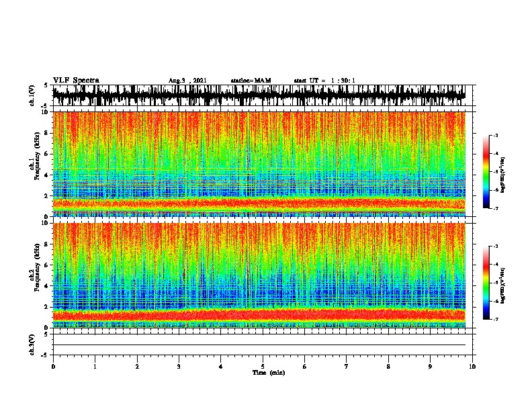Click the ch.1 spectrogram plot
Viewport: 532px width, 411px height.
coord(263,164)
